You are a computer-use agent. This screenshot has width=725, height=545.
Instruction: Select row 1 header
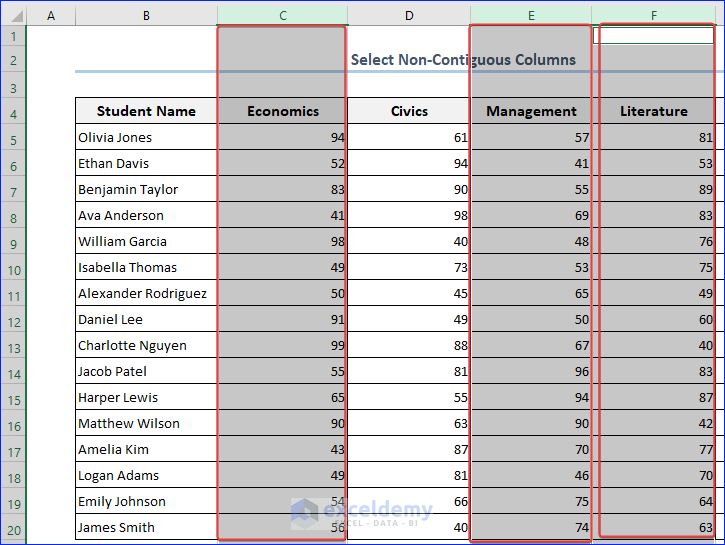(x=14, y=36)
